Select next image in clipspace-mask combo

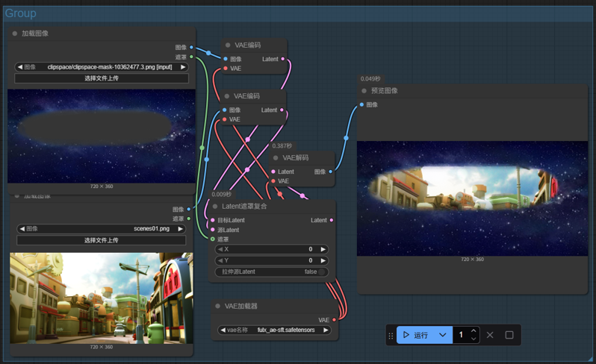(x=183, y=67)
